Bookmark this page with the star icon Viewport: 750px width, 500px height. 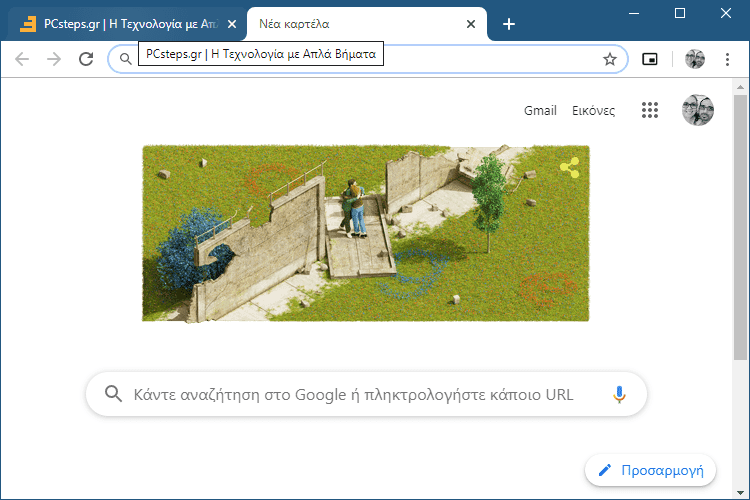click(x=609, y=59)
